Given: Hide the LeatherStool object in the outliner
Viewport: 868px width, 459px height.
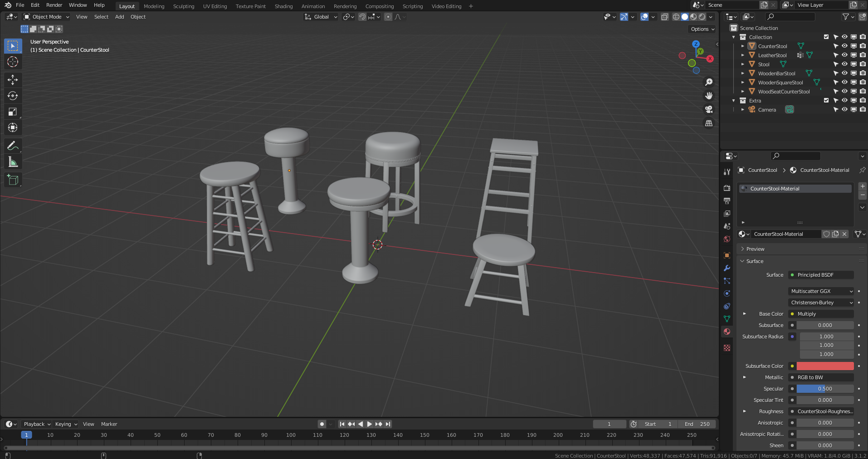Looking at the screenshot, I should [844, 55].
